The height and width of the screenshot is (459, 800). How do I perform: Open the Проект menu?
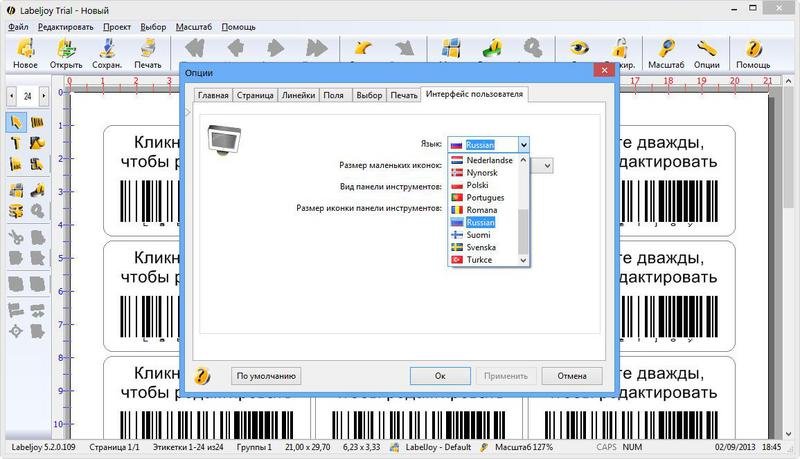point(117,27)
